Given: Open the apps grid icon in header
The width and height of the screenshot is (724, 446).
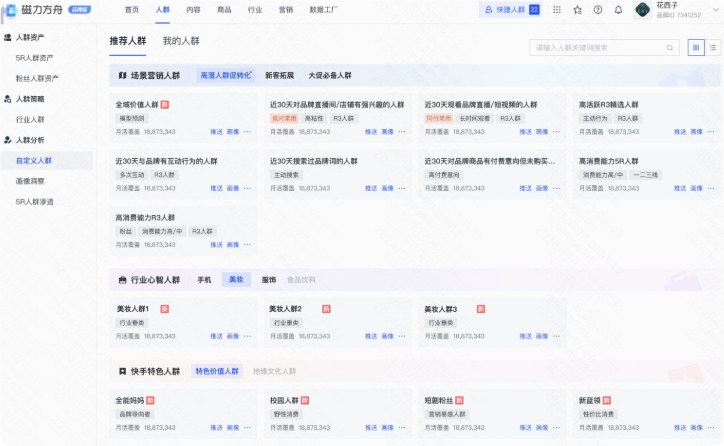Looking at the screenshot, I should [557, 10].
